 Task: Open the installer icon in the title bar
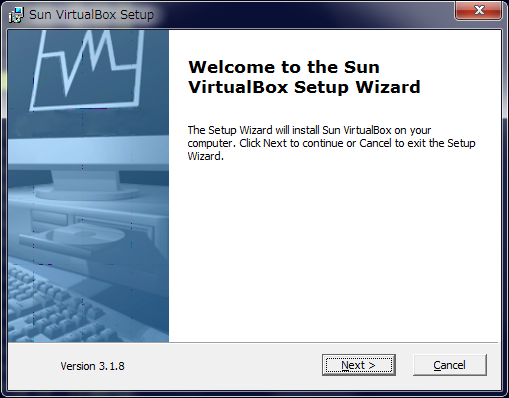coord(16,15)
